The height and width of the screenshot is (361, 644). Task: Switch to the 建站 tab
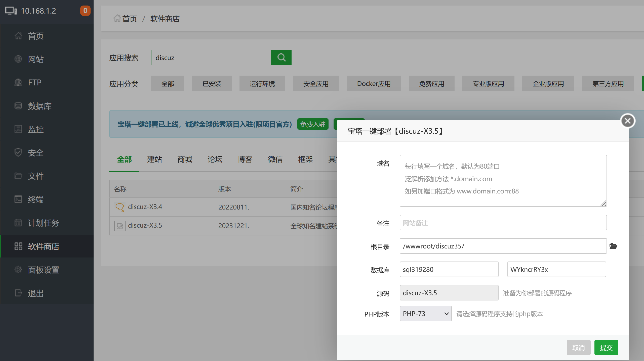(154, 159)
